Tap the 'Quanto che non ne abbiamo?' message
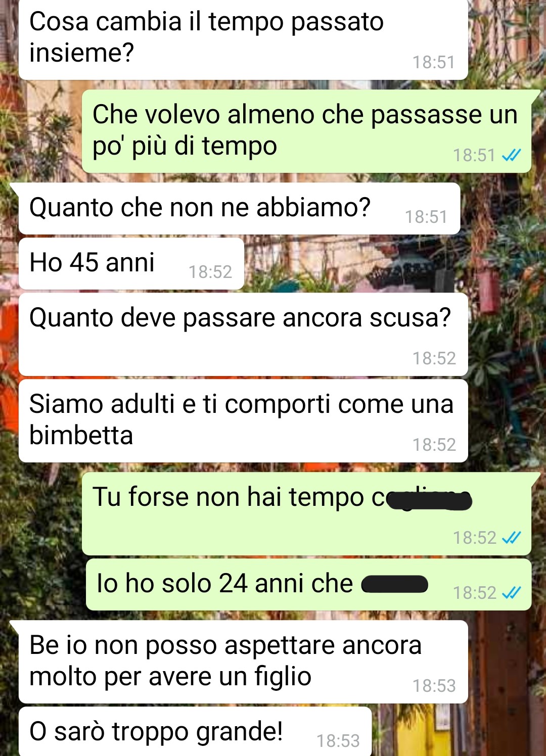The width and height of the screenshot is (546, 756). (x=239, y=209)
